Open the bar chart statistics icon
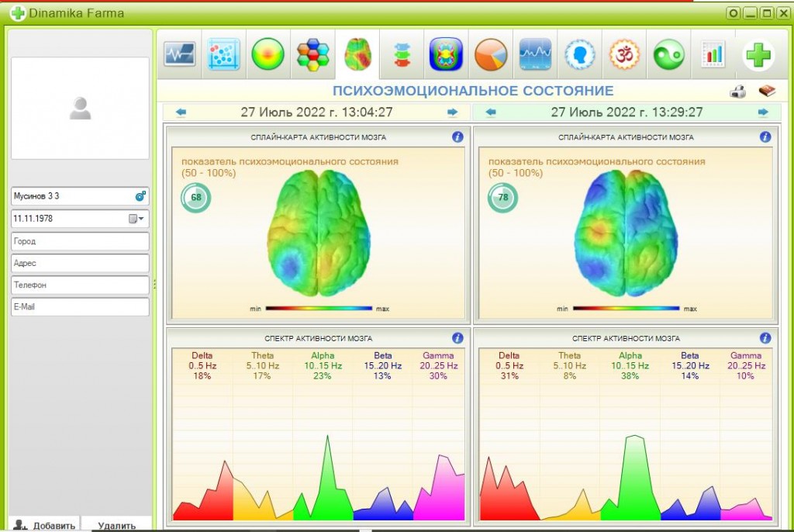 tap(713, 54)
